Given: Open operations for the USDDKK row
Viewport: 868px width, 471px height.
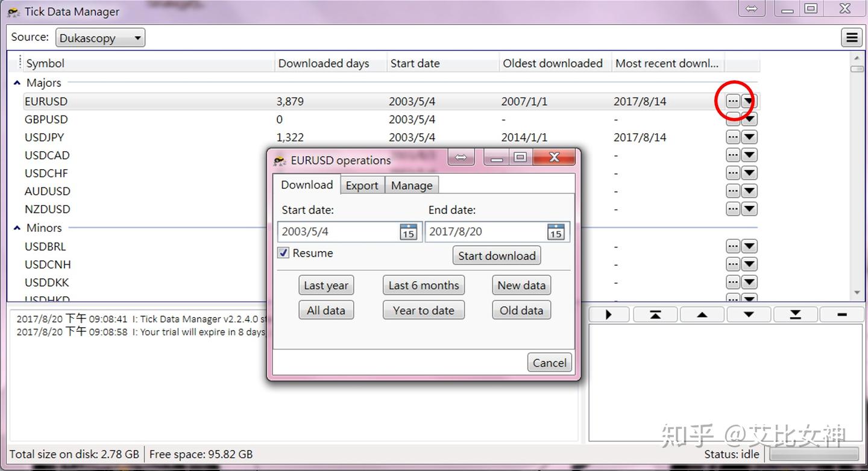Looking at the screenshot, I should (733, 282).
